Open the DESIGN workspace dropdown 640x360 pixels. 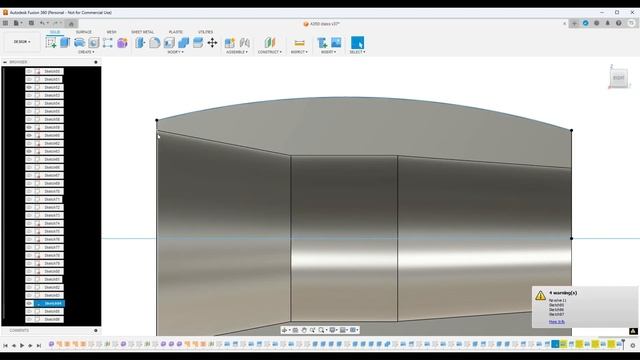click(x=22, y=42)
